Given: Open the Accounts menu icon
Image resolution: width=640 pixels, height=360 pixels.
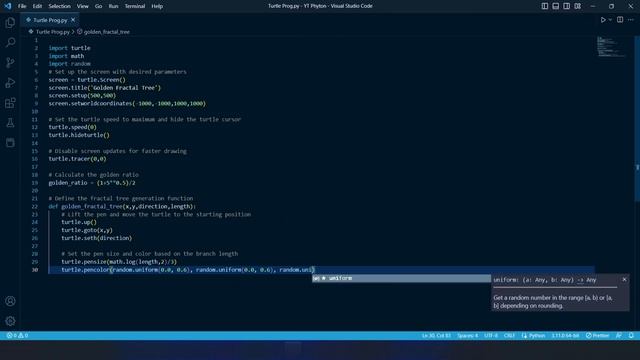Looking at the screenshot, I should point(10,301).
